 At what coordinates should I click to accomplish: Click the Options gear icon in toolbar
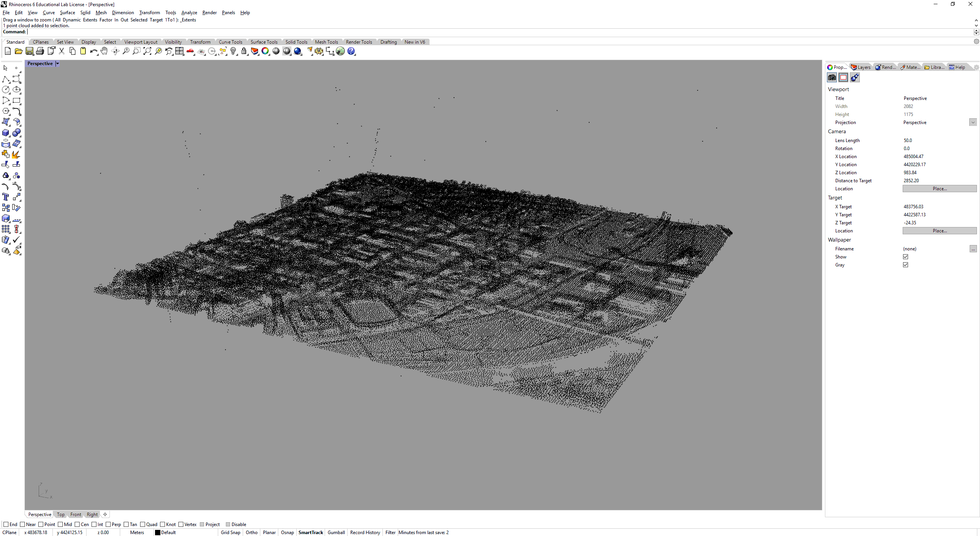pyautogui.click(x=319, y=51)
